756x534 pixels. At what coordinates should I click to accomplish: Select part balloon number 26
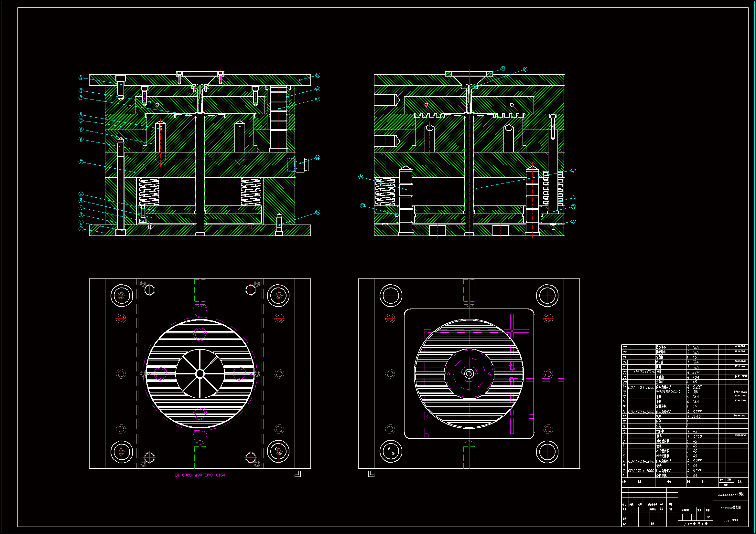(361, 177)
